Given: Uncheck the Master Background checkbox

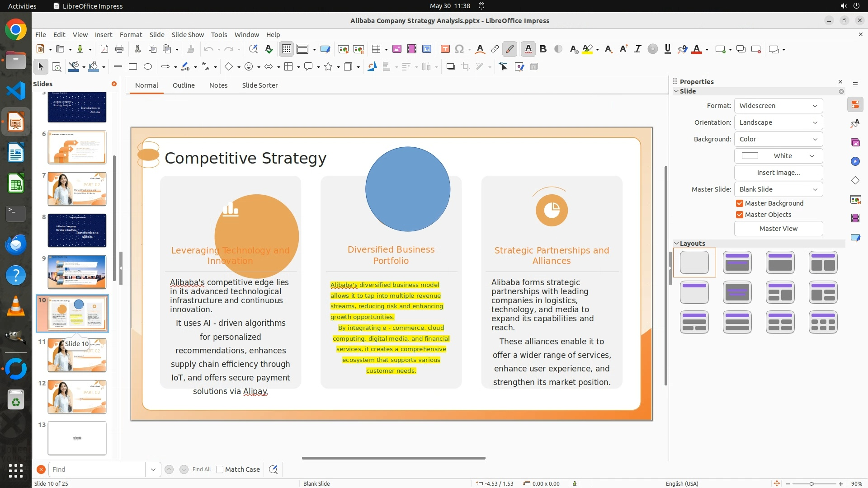Looking at the screenshot, I should point(740,203).
